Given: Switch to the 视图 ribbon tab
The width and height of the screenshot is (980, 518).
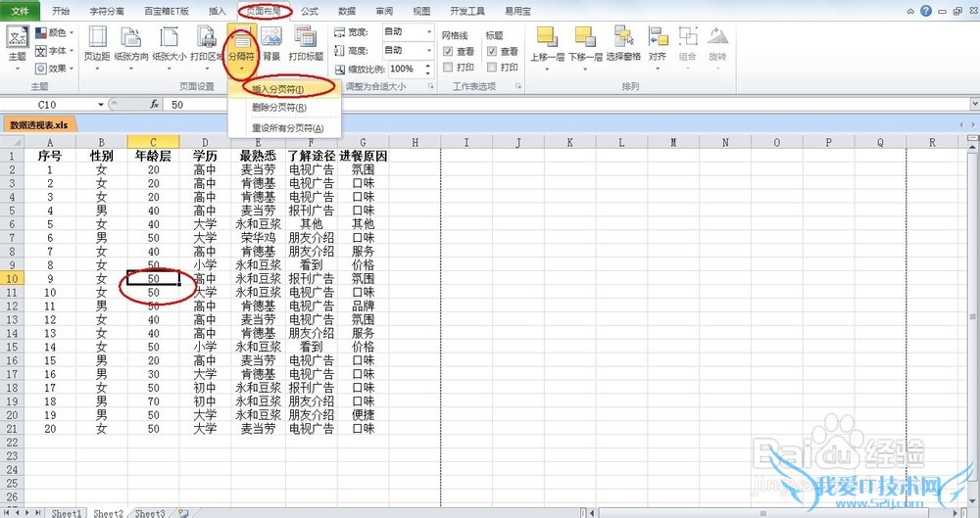Looking at the screenshot, I should (421, 11).
